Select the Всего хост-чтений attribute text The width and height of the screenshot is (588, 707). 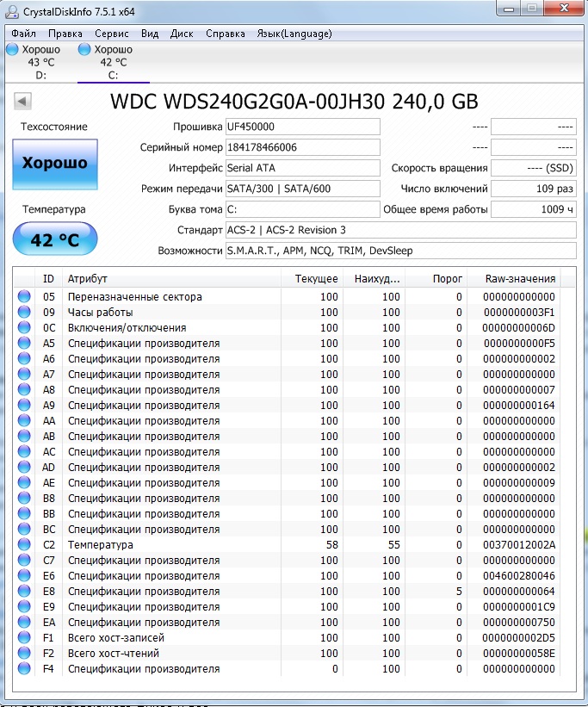(113, 654)
